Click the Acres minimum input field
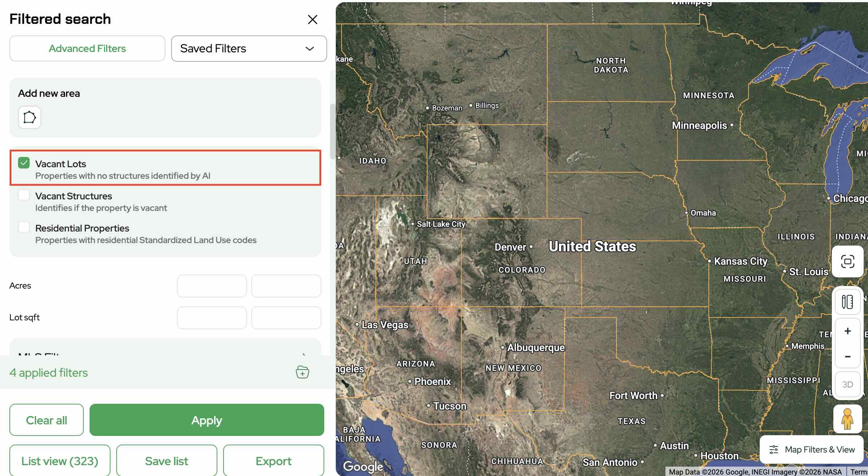 [212, 286]
